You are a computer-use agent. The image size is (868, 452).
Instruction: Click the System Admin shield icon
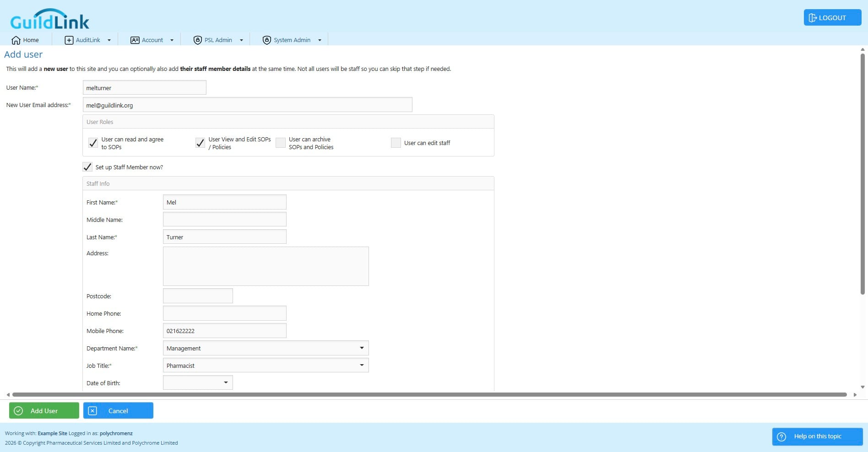[x=267, y=40]
